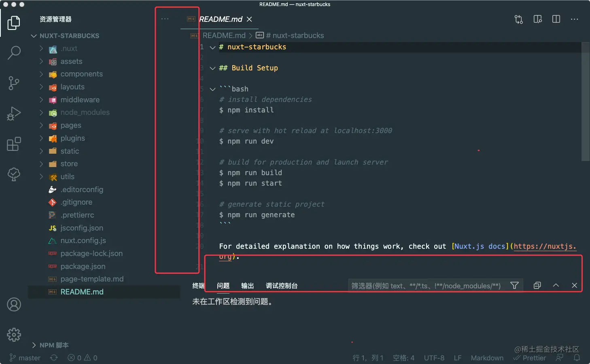Open the nuxtjs.org link in editor
The height and width of the screenshot is (364, 590).
tap(545, 246)
